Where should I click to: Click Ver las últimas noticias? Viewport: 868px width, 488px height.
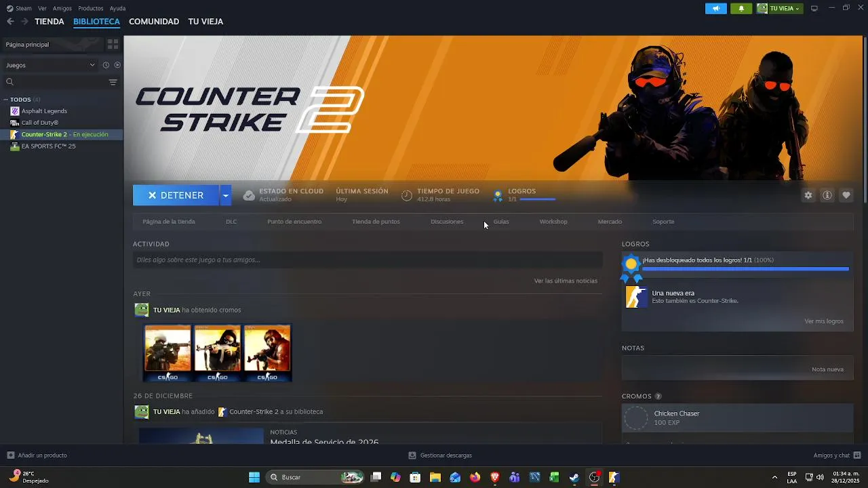[x=566, y=281]
